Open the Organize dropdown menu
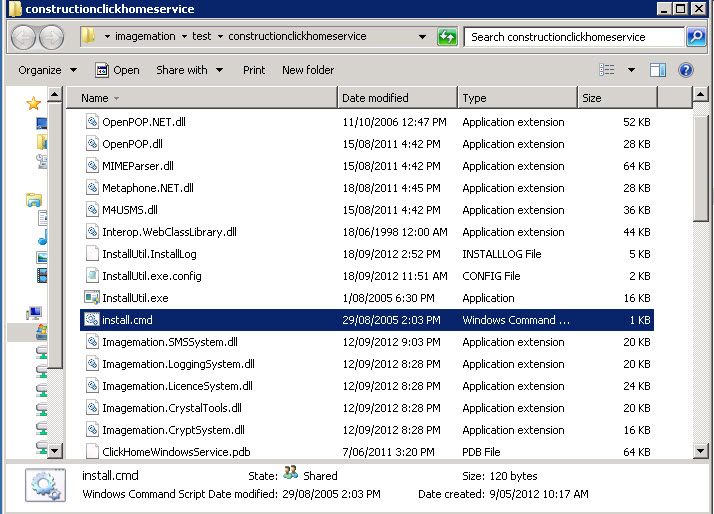The image size is (714, 514). click(x=47, y=70)
